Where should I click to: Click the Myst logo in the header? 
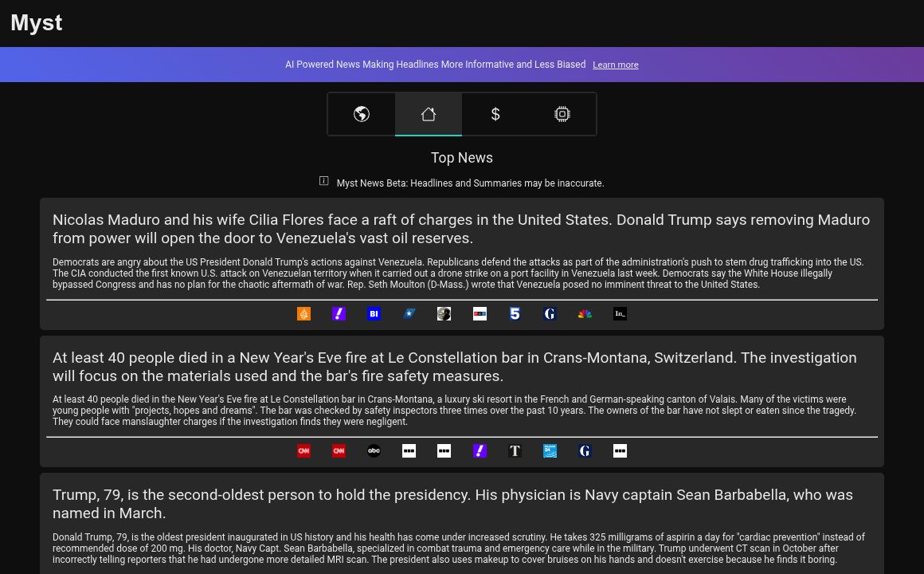36,22
